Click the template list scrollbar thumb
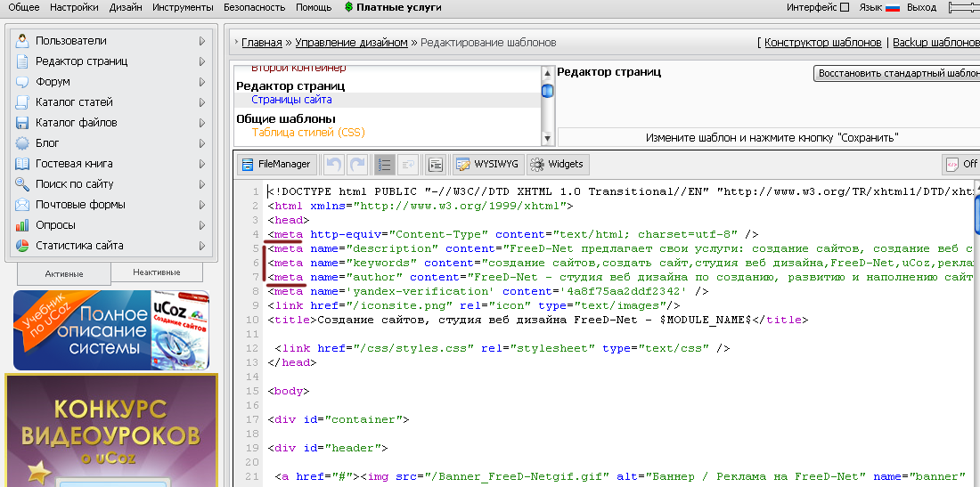980x487 pixels. [x=548, y=91]
